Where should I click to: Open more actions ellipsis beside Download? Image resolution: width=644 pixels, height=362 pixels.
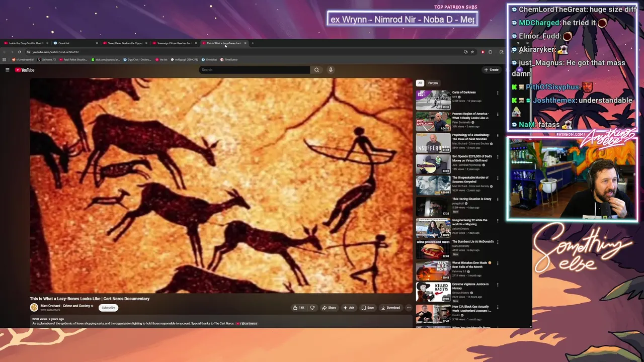pyautogui.click(x=409, y=308)
